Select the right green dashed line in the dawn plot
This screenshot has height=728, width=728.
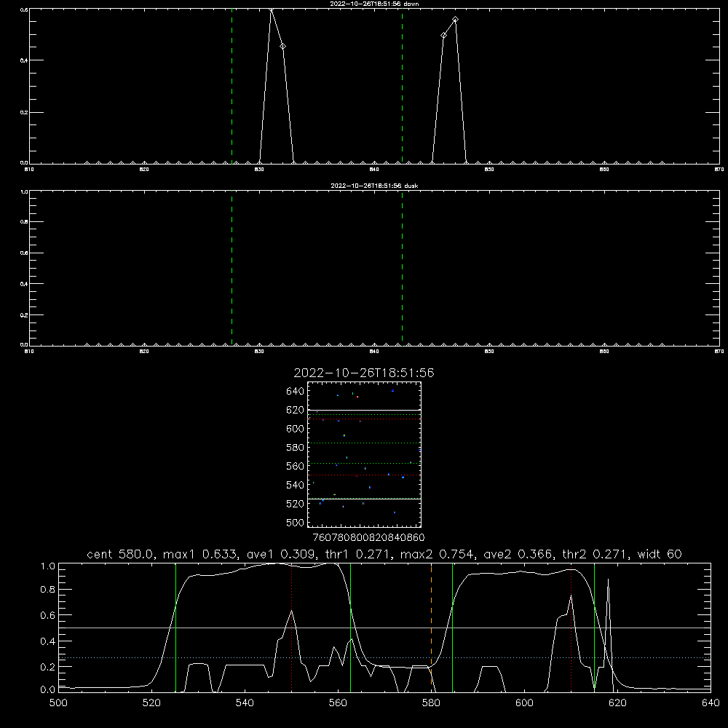click(402, 86)
